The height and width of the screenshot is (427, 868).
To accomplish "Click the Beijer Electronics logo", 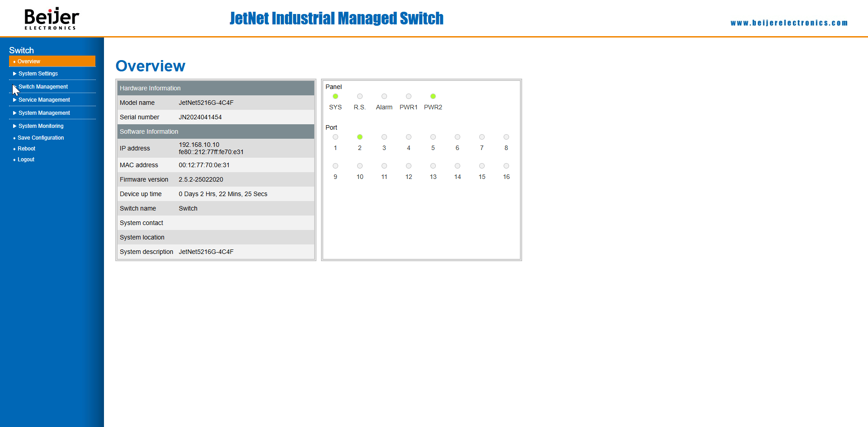I will [52, 19].
